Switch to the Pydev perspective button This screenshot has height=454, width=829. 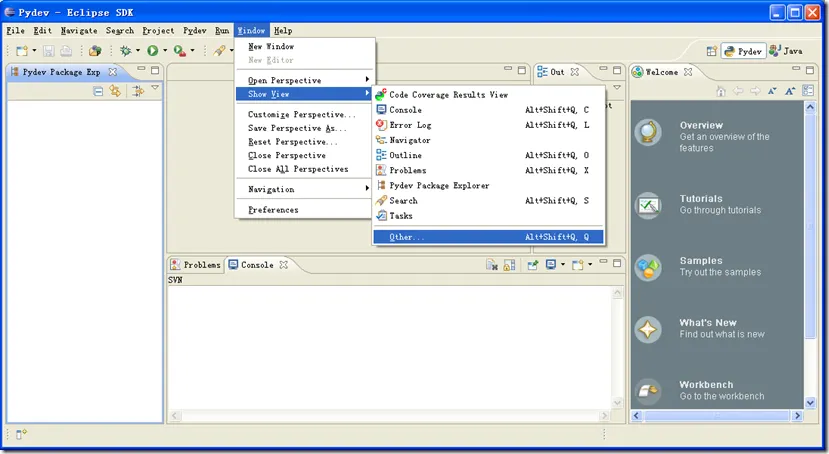743,51
